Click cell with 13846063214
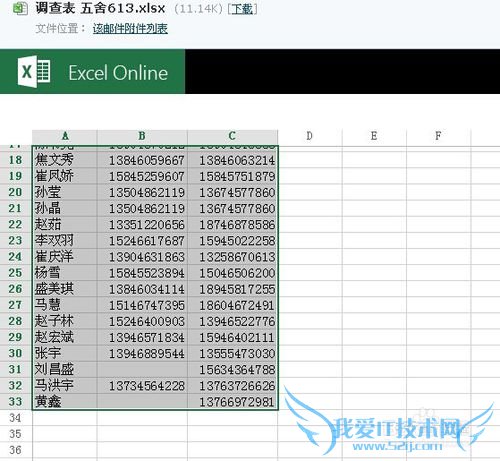 coord(232,160)
